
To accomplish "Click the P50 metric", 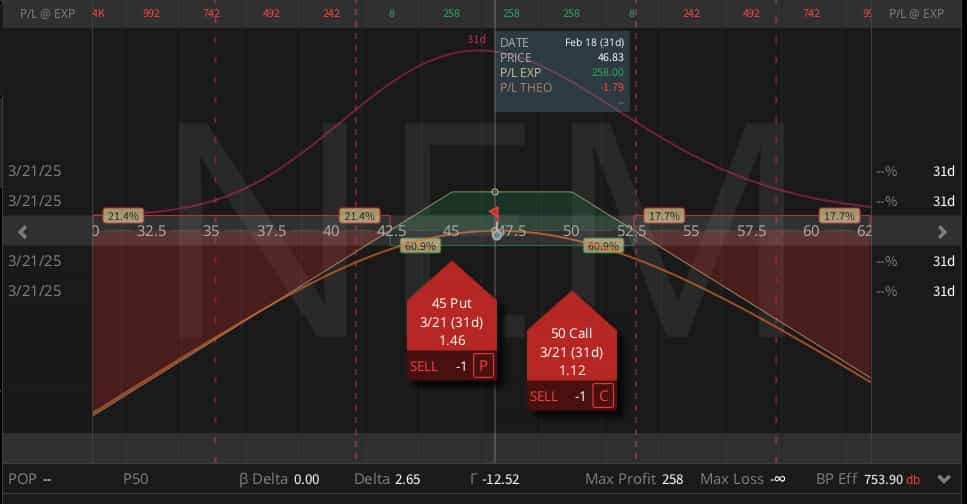I will click(136, 479).
